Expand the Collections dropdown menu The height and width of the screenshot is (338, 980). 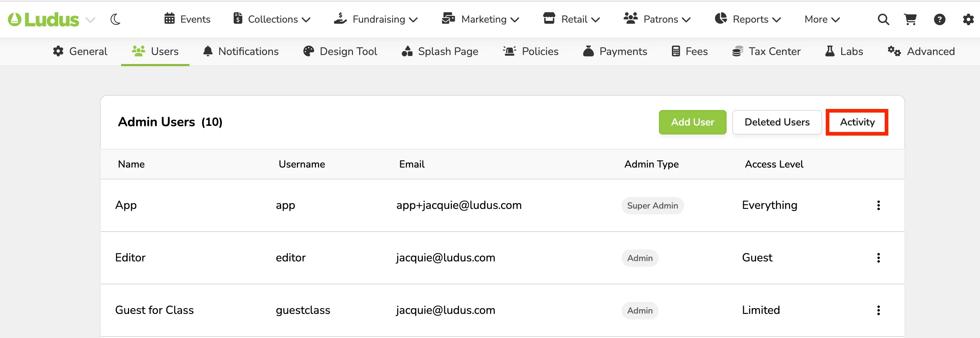point(272,19)
